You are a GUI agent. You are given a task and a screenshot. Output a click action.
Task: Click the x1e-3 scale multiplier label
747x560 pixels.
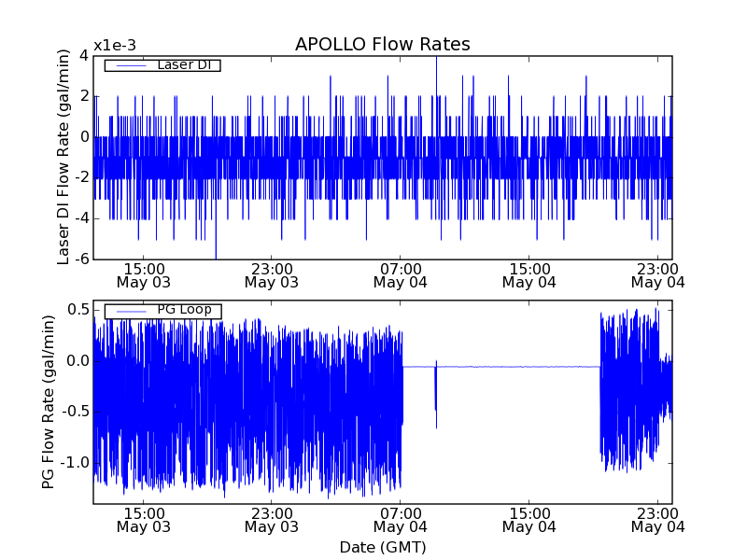pos(115,47)
